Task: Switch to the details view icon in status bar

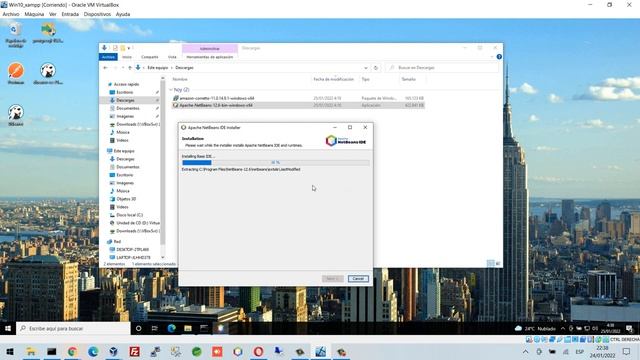Action: point(491,264)
